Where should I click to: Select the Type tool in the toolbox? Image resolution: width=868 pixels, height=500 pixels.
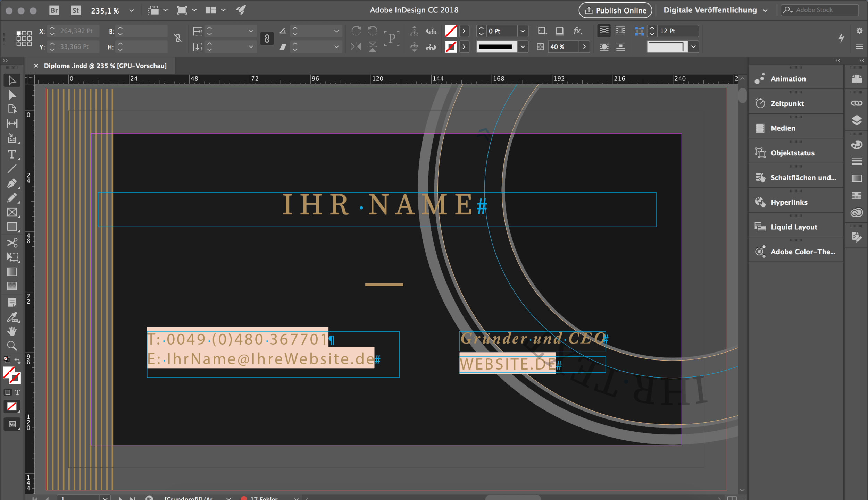12,154
